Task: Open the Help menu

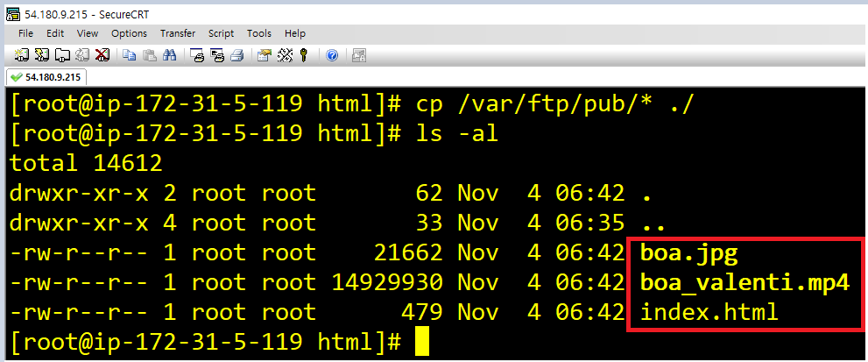Action: (295, 33)
